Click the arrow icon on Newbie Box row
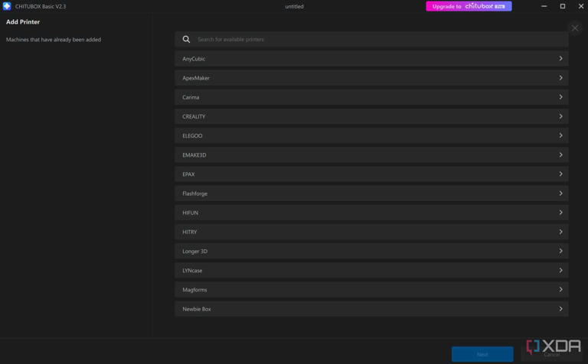The height and width of the screenshot is (364, 588). click(560, 309)
